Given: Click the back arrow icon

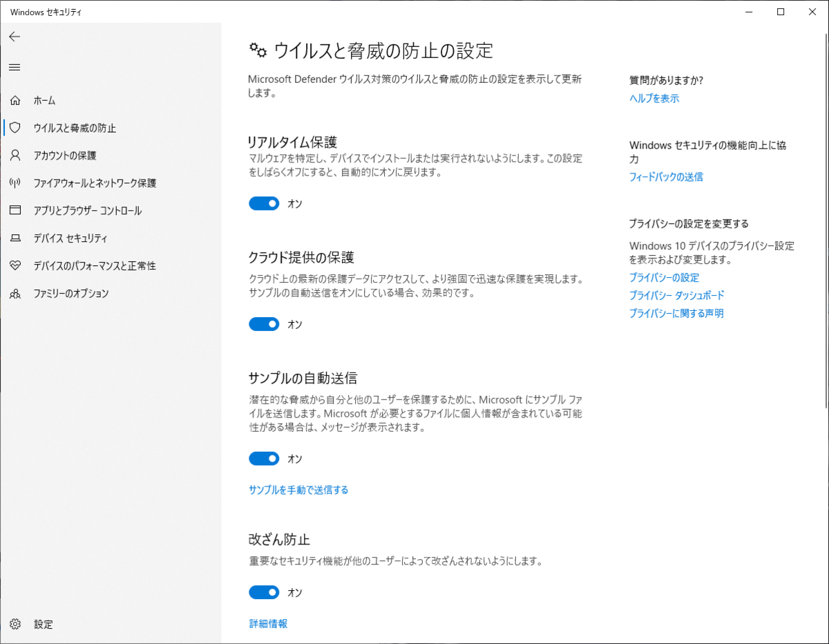Looking at the screenshot, I should (x=15, y=37).
